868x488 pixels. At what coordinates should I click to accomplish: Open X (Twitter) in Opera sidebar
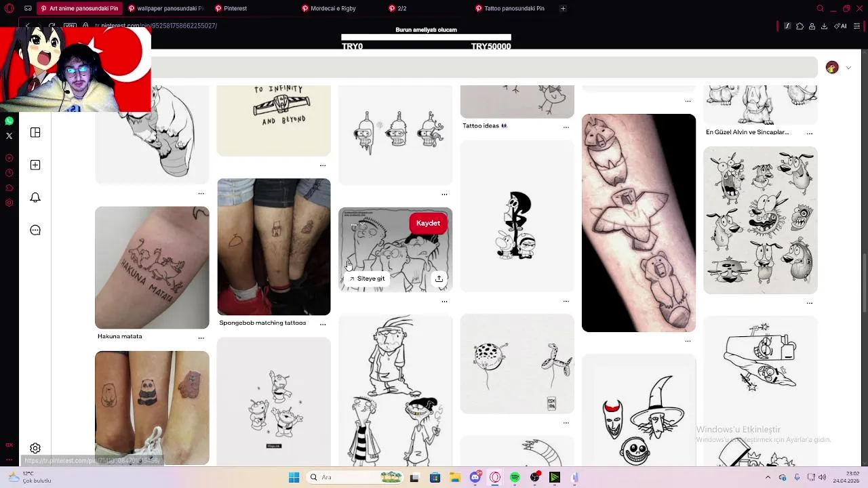[x=9, y=136]
